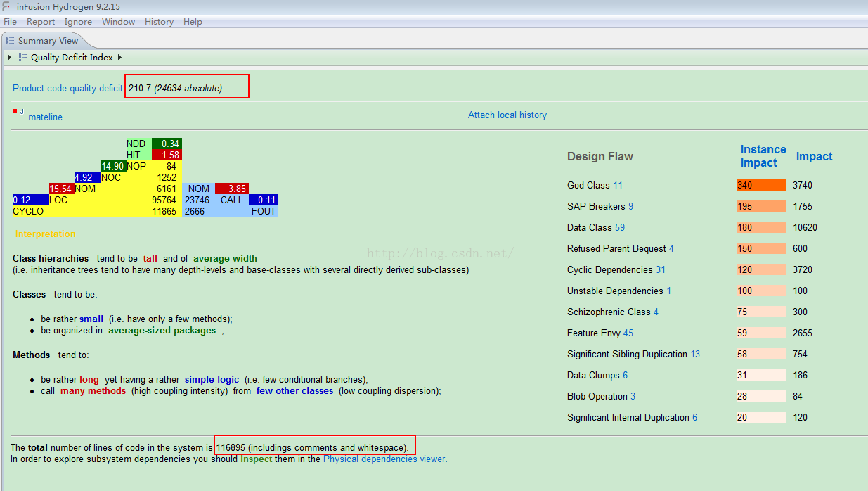
Task: Open the Feature Envy 45 entry
Action: 600,333
